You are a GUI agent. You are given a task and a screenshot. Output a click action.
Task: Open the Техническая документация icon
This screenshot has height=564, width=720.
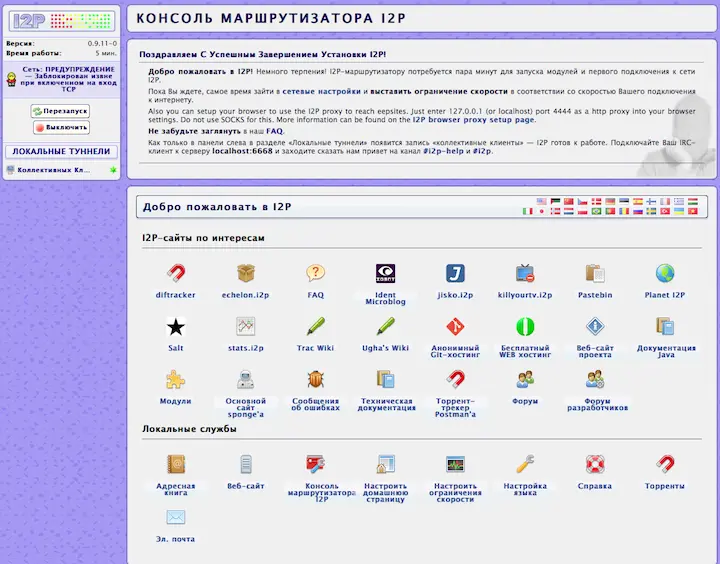385,380
